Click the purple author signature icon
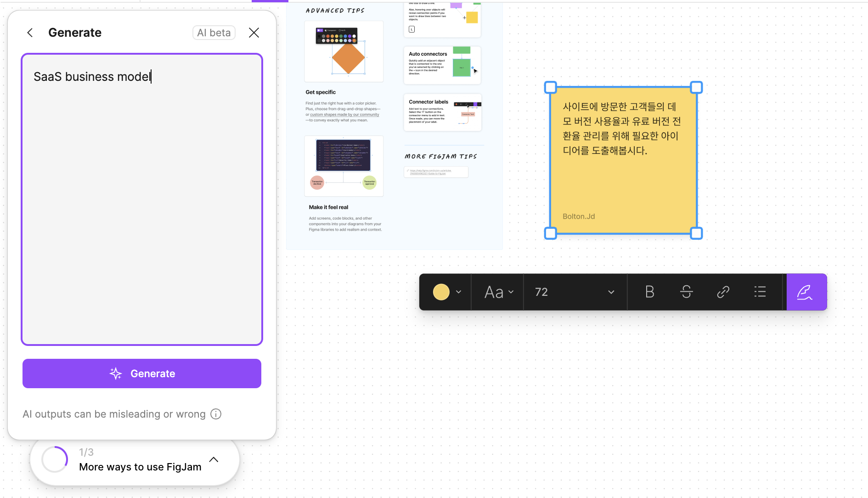Viewport: 868px width, 498px height. [x=806, y=292]
